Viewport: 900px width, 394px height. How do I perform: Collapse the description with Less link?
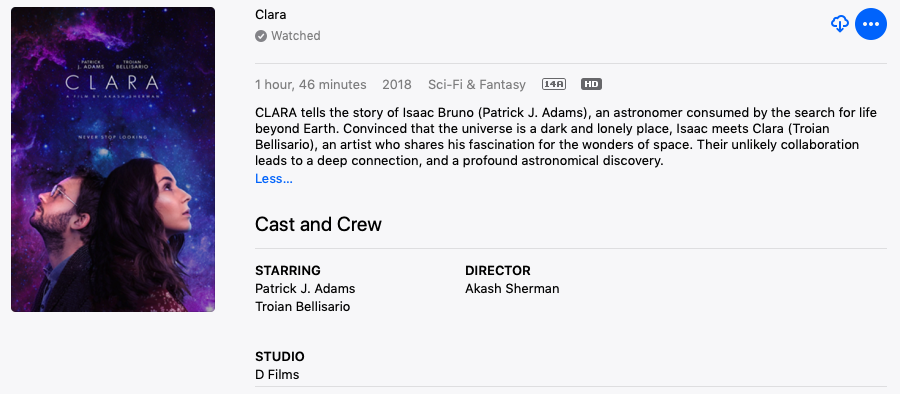[x=274, y=179]
